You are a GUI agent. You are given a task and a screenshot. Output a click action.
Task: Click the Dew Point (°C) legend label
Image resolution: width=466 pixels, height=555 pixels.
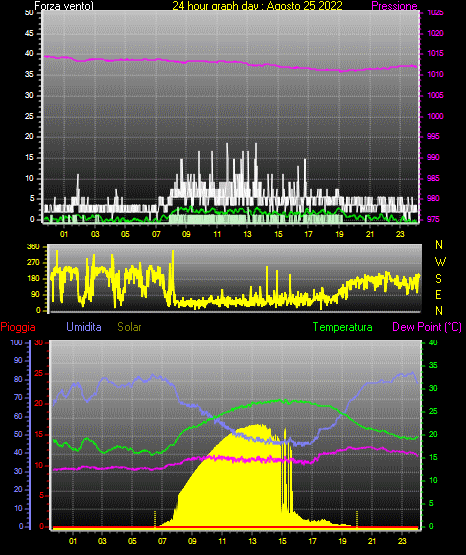[x=427, y=327]
